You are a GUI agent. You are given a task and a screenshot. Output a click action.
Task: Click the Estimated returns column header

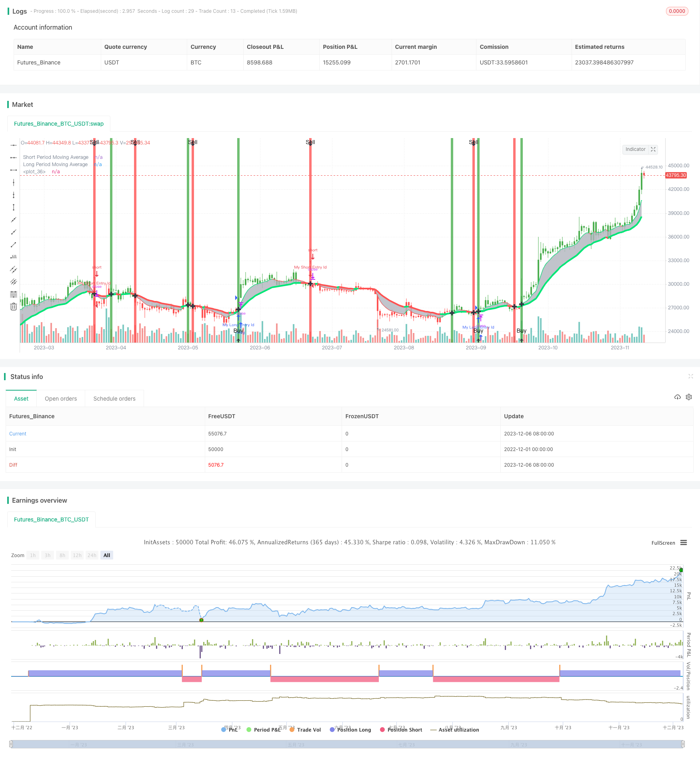[x=600, y=47]
